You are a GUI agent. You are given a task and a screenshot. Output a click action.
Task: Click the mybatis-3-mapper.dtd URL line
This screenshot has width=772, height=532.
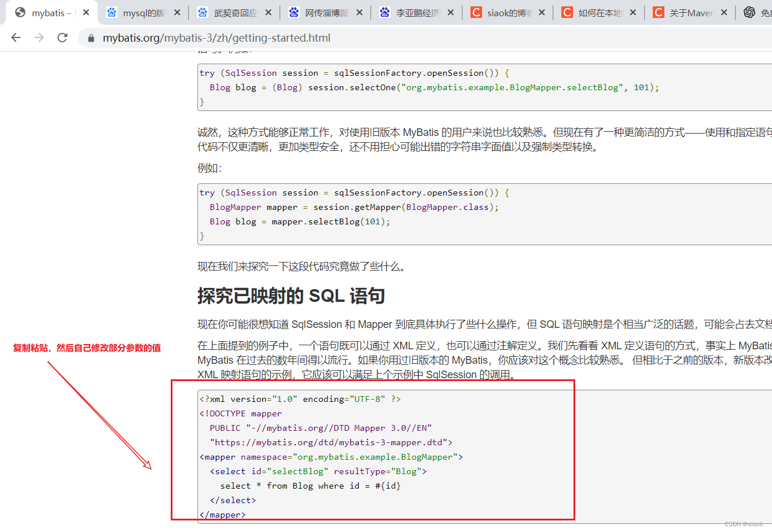pos(331,442)
